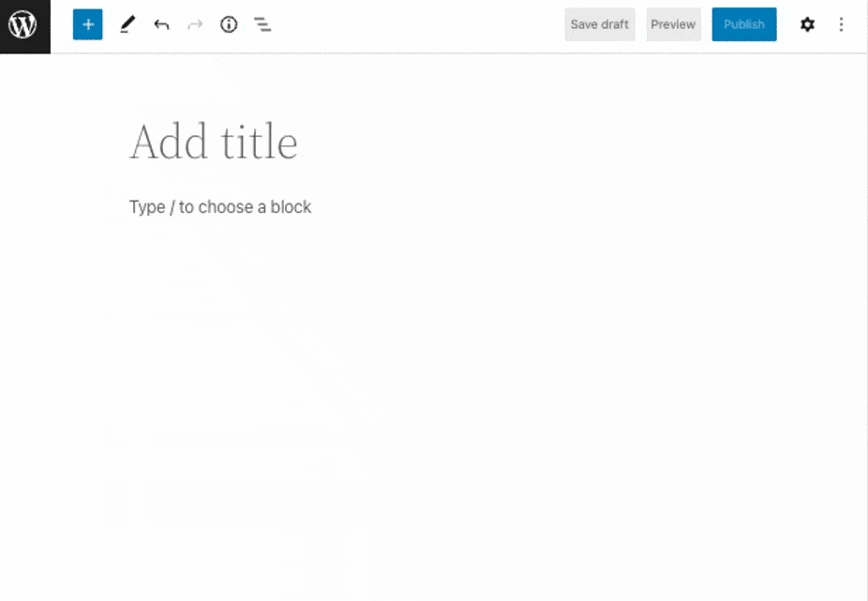Click the settings gear icon
The width and height of the screenshot is (868, 601).
click(807, 25)
